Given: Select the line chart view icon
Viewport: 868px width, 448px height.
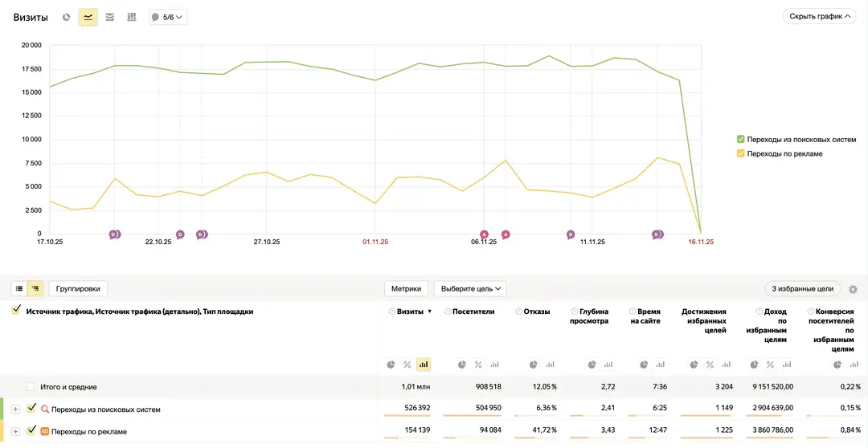Looking at the screenshot, I should [88, 17].
